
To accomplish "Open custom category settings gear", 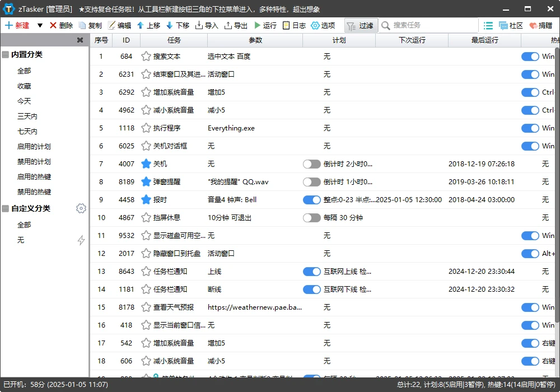I will tap(81, 208).
